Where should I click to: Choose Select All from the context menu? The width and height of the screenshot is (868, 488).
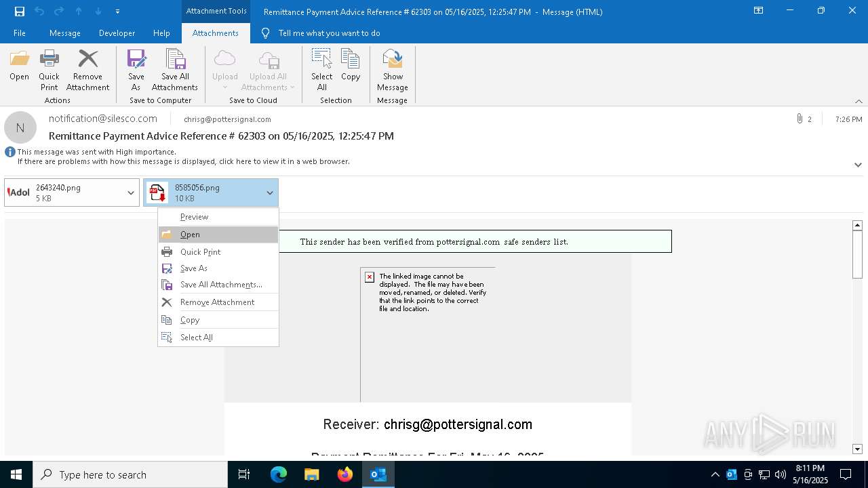point(218,338)
